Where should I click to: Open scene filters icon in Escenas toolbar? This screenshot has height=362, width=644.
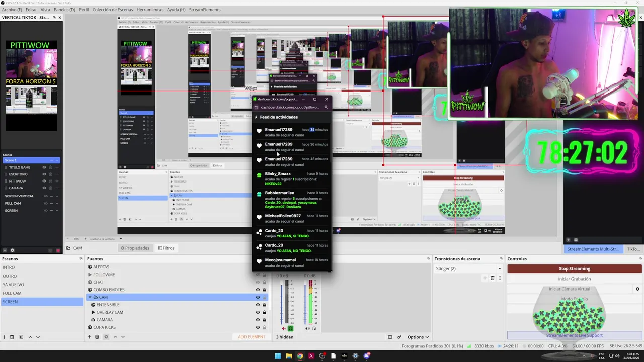[21, 337]
